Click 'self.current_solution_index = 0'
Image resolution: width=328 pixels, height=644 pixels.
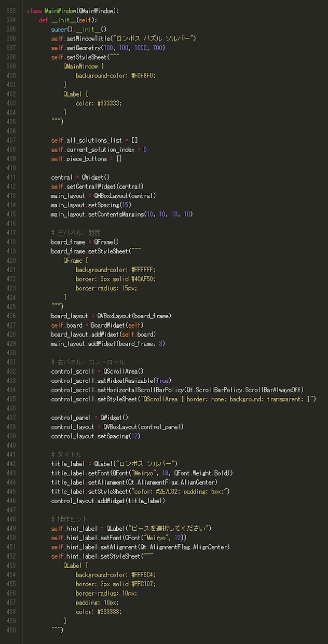[x=99, y=150]
